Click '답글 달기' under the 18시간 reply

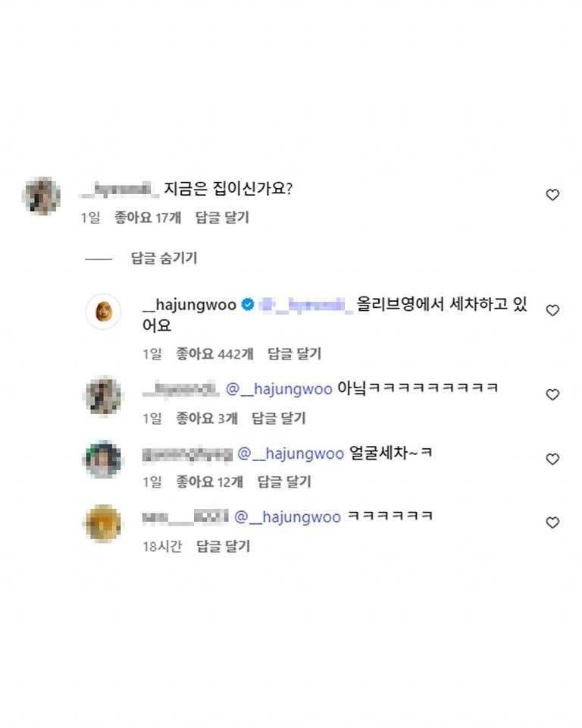tap(223, 546)
